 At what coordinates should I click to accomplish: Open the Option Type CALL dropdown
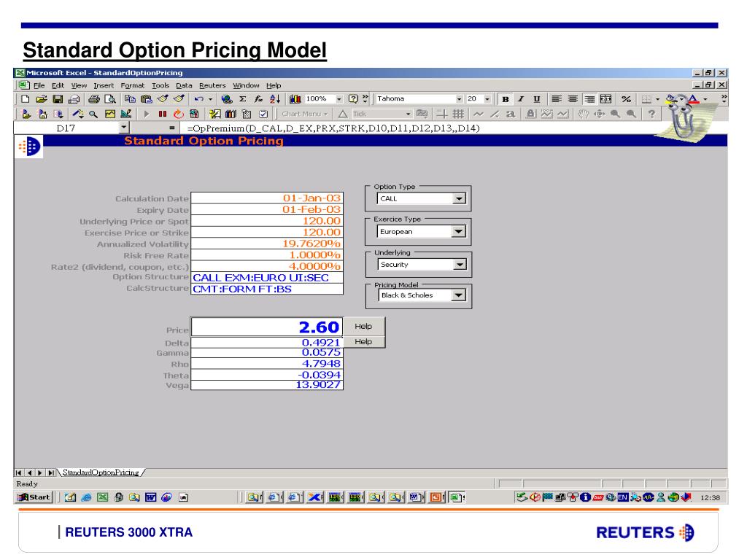(459, 198)
